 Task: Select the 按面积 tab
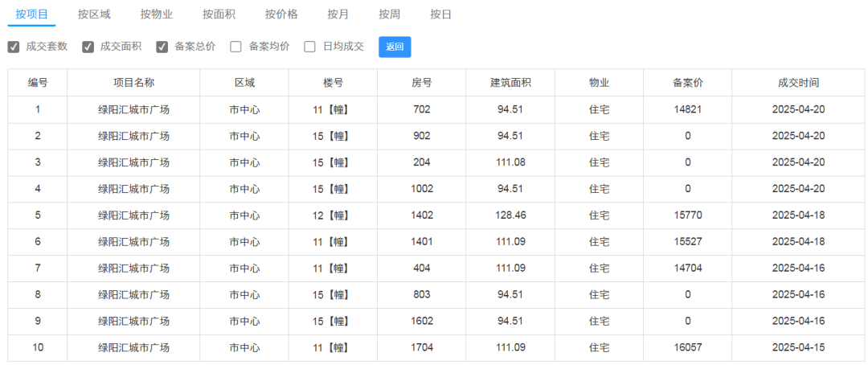click(219, 14)
